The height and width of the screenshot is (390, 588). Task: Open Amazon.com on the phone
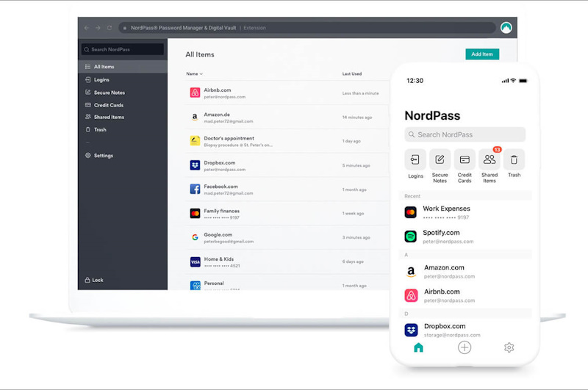(x=465, y=271)
